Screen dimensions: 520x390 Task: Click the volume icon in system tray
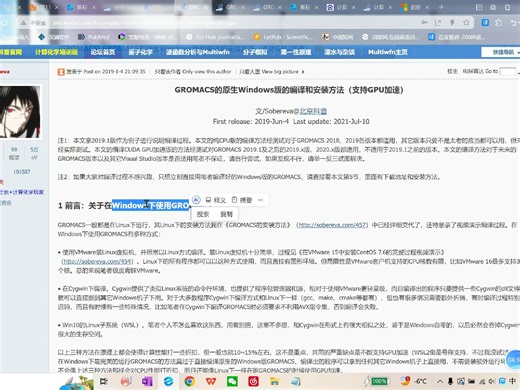pyautogui.click(x=492, y=381)
